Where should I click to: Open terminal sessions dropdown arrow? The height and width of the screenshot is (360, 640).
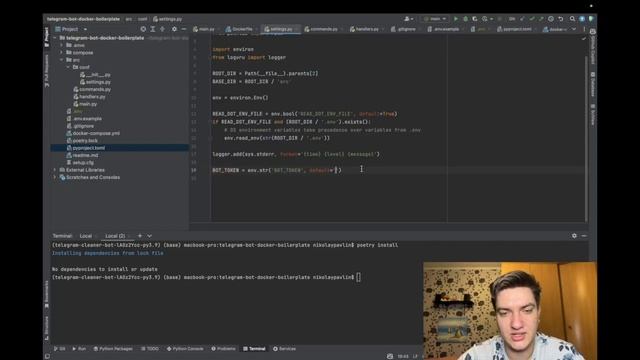point(149,236)
